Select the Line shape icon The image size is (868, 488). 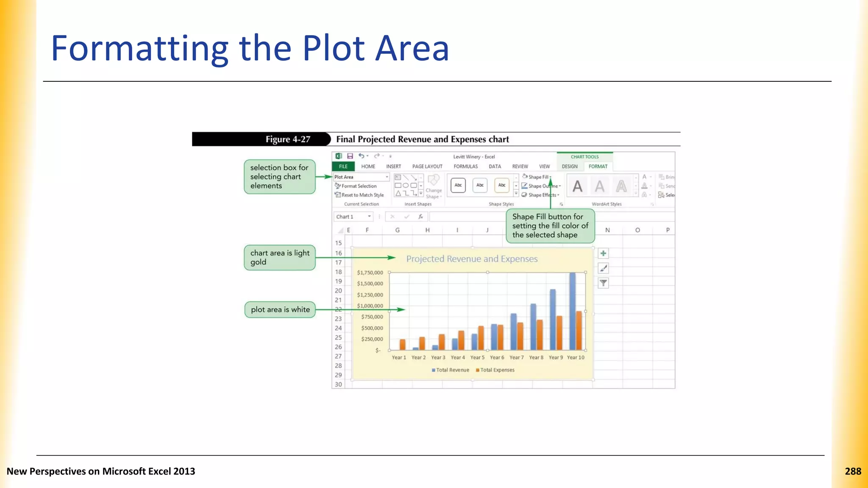406,177
